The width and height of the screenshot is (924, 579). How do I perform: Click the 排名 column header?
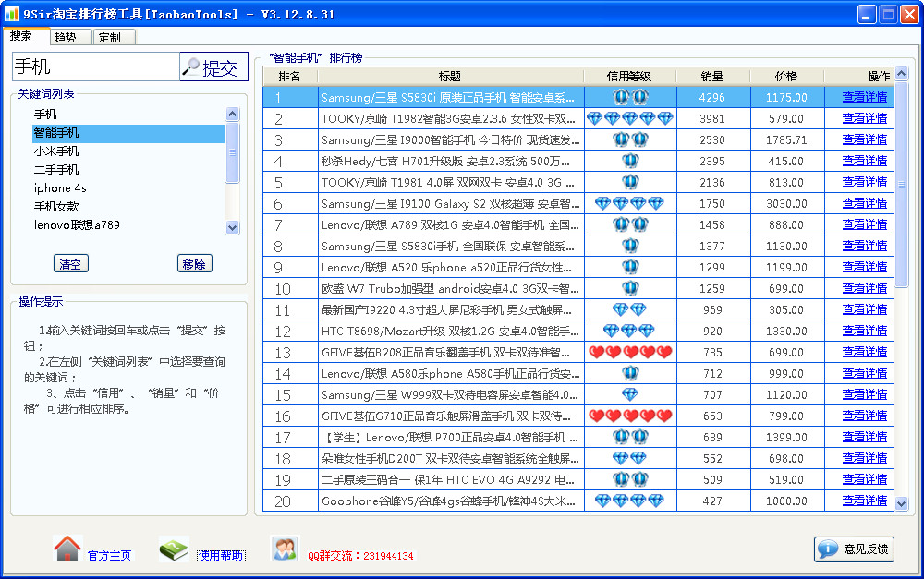(x=290, y=76)
